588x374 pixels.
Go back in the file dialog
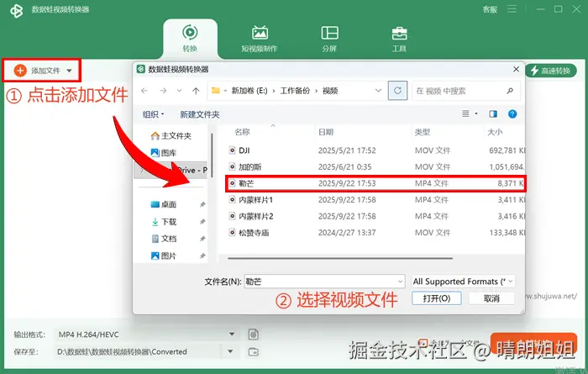click(x=144, y=91)
